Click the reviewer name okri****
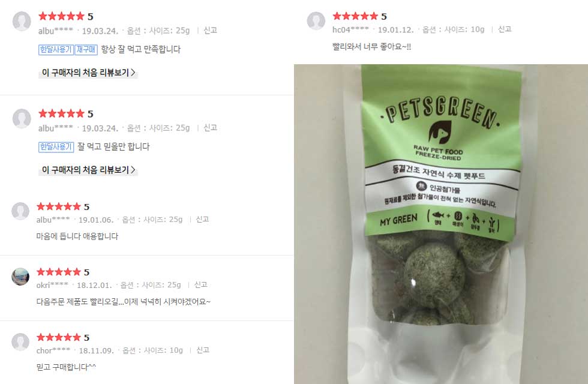Viewport: 588px width, 384px height. [x=53, y=286]
